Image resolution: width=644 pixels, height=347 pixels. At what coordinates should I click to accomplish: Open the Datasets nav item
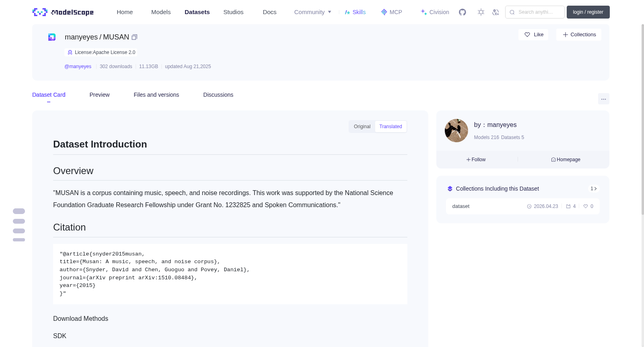pos(197,12)
